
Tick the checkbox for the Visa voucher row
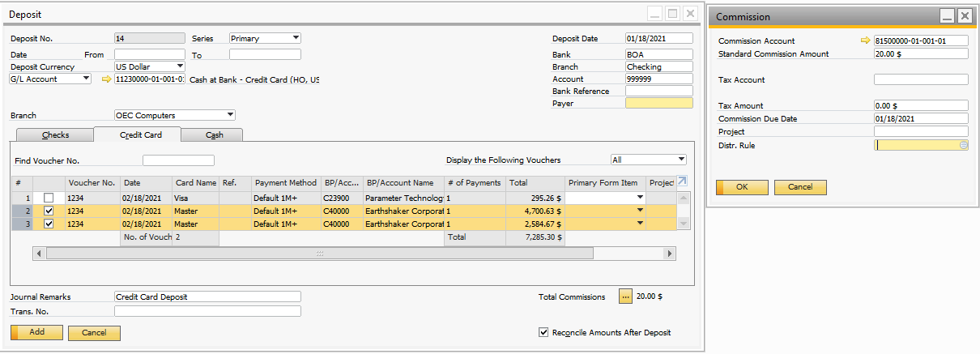point(49,197)
